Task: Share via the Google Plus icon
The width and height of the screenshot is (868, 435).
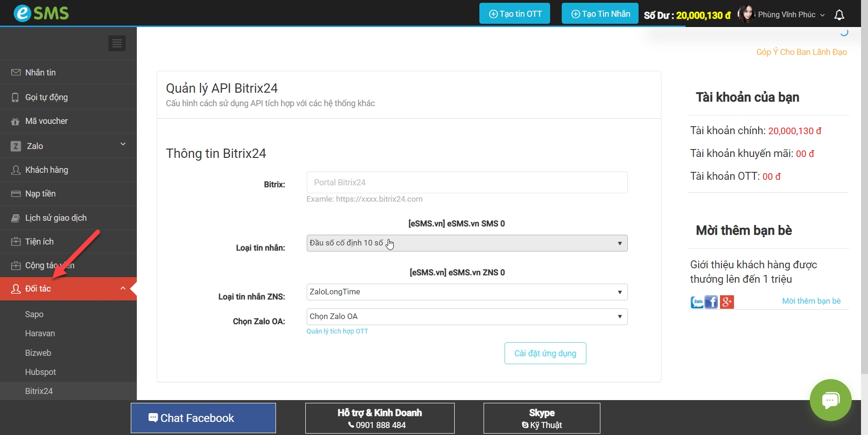Action: click(727, 302)
